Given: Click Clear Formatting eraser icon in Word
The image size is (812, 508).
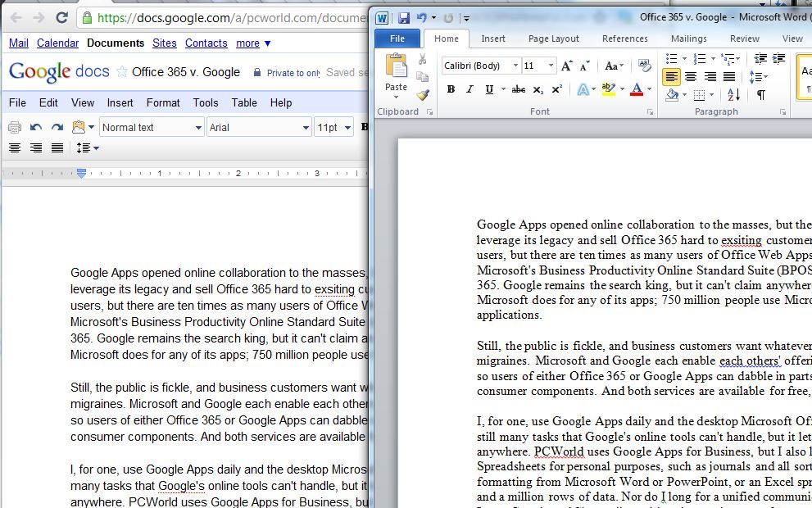Looking at the screenshot, I should point(645,66).
